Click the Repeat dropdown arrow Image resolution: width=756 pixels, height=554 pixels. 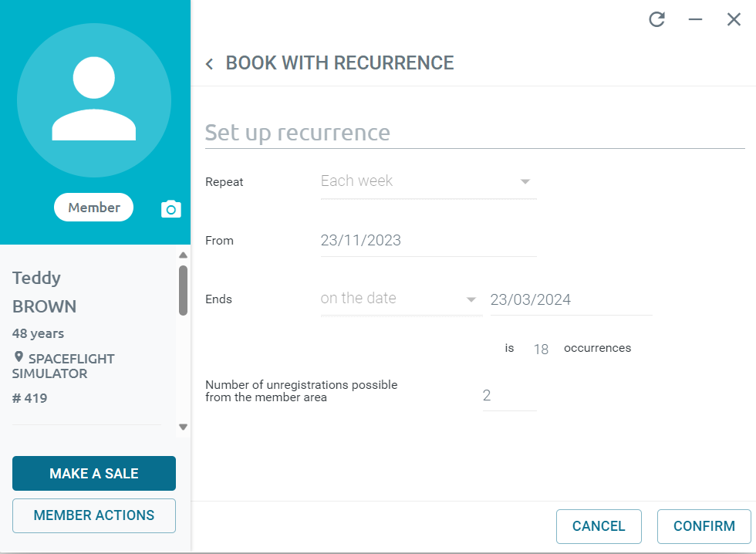point(525,182)
